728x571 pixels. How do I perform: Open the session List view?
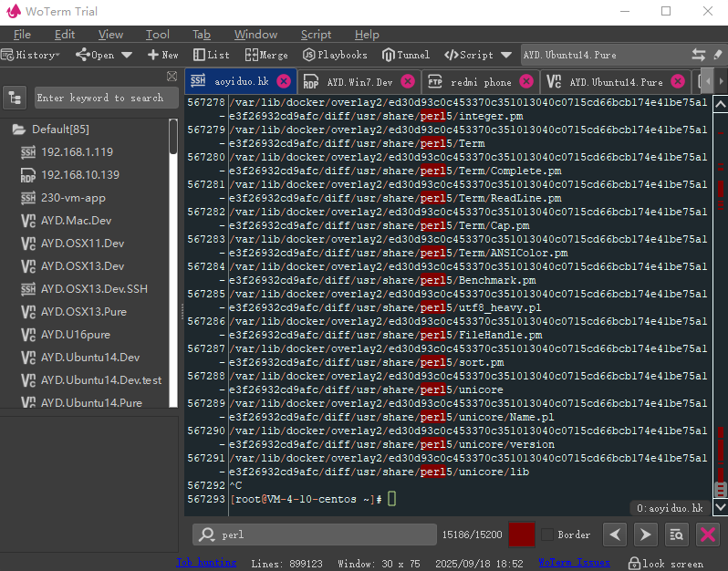coord(212,55)
